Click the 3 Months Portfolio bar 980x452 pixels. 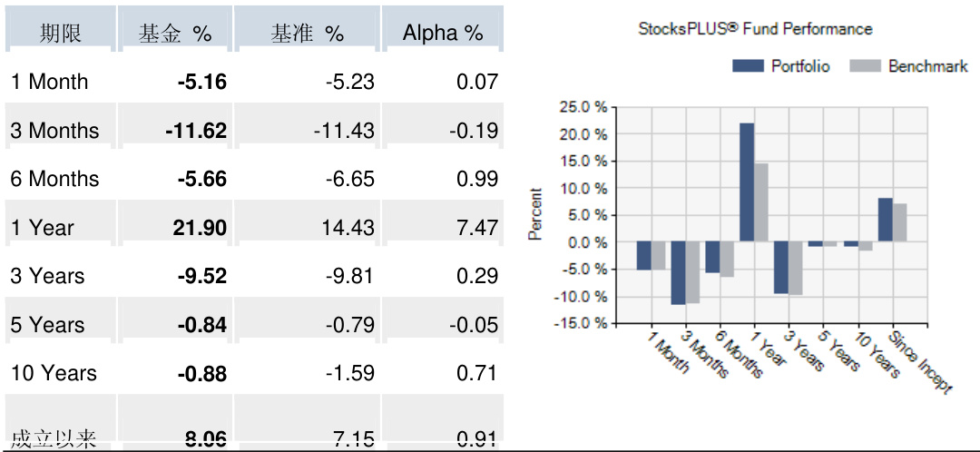click(x=678, y=273)
